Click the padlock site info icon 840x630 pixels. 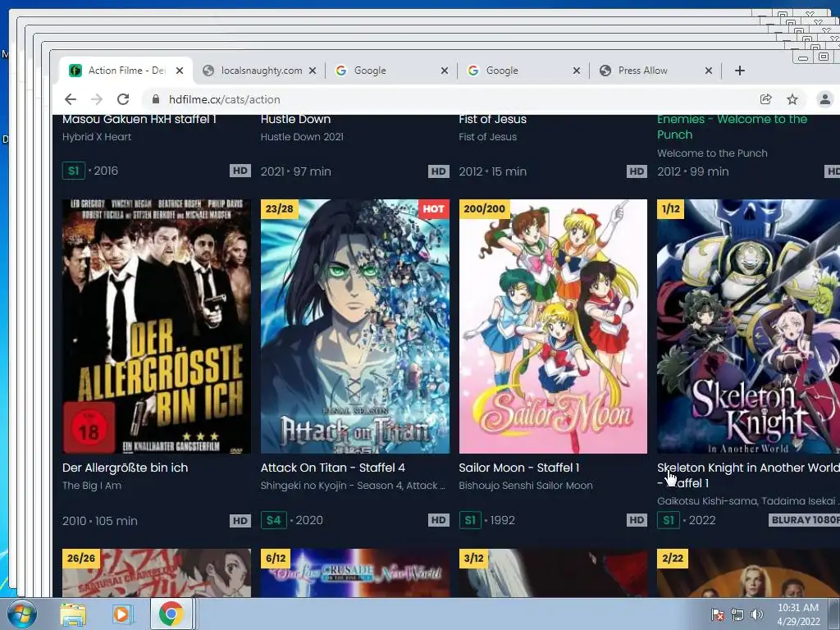pos(156,99)
